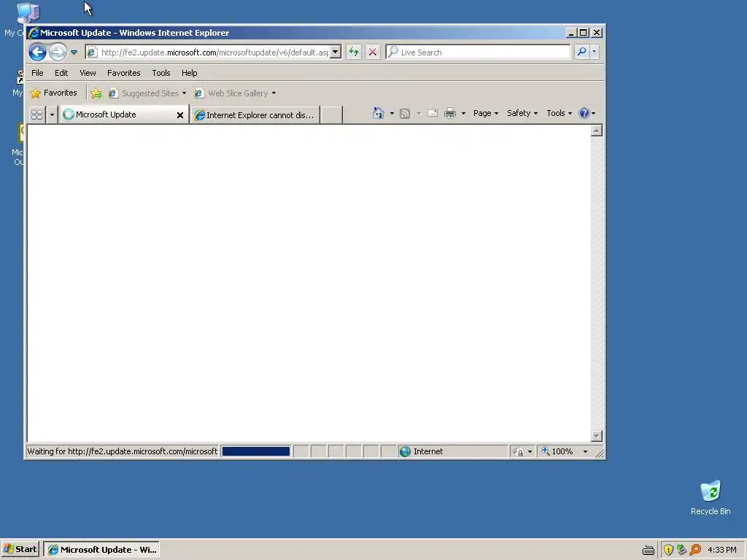This screenshot has width=747, height=560.
Task: Open the Favorites center star button
Action: click(53, 93)
